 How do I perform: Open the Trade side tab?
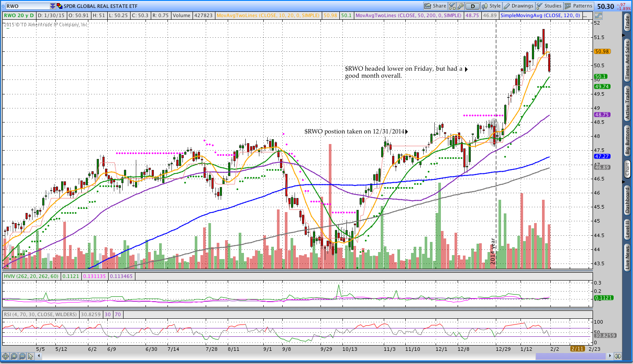pos(628,22)
